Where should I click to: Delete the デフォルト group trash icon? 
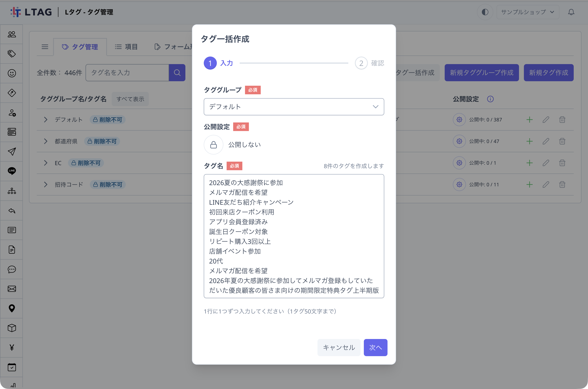[562, 120]
